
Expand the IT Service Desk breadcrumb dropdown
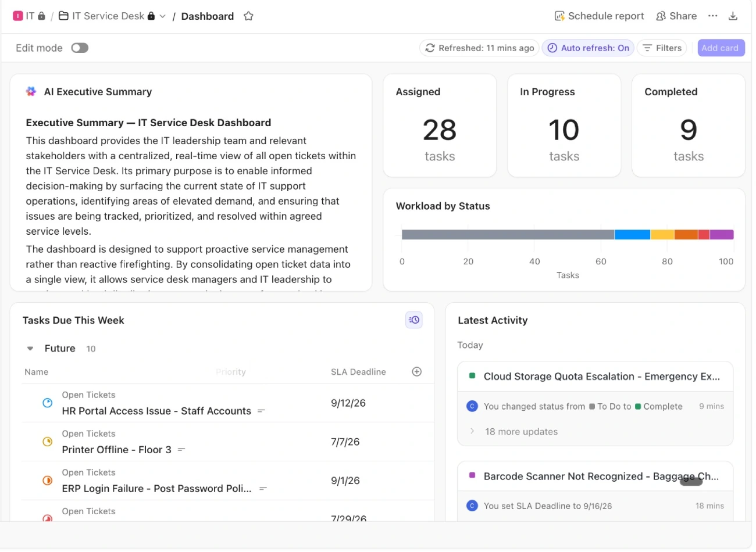coord(163,16)
